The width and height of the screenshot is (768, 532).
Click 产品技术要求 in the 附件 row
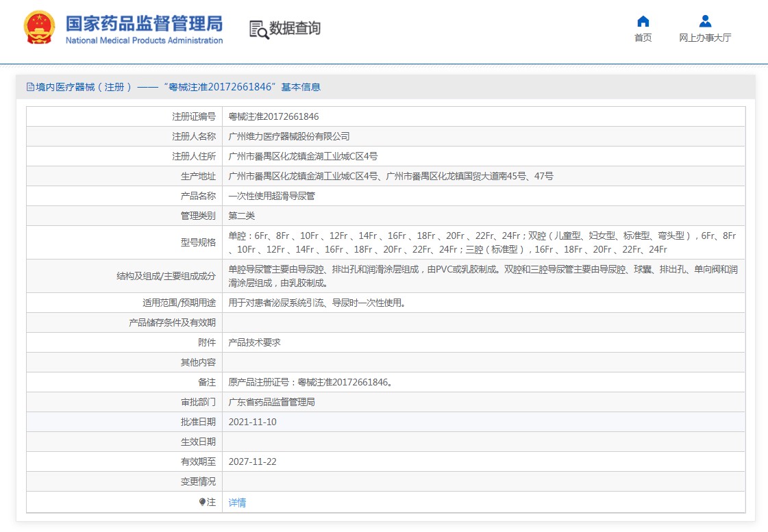coord(254,343)
